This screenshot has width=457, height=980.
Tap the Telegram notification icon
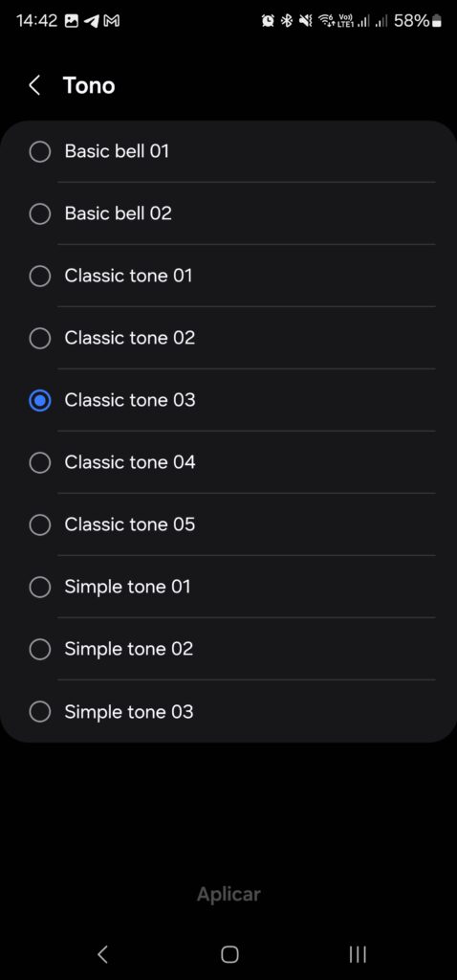91,21
